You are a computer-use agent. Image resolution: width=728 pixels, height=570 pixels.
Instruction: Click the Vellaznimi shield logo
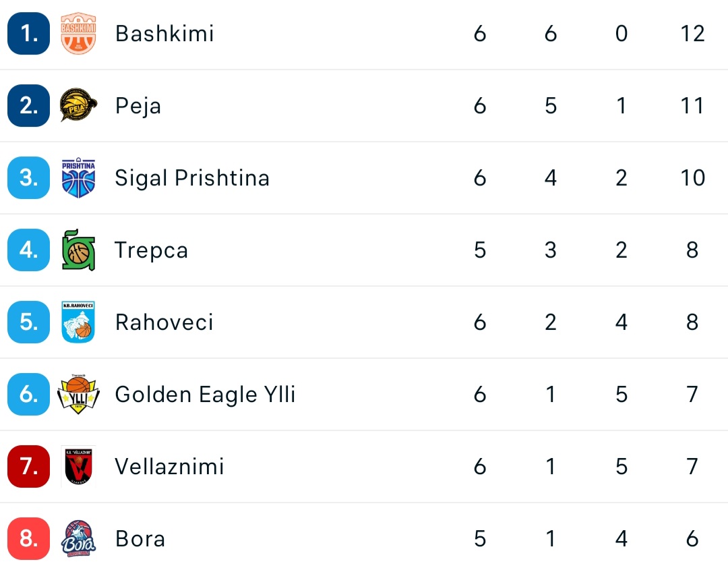pyautogui.click(x=78, y=466)
